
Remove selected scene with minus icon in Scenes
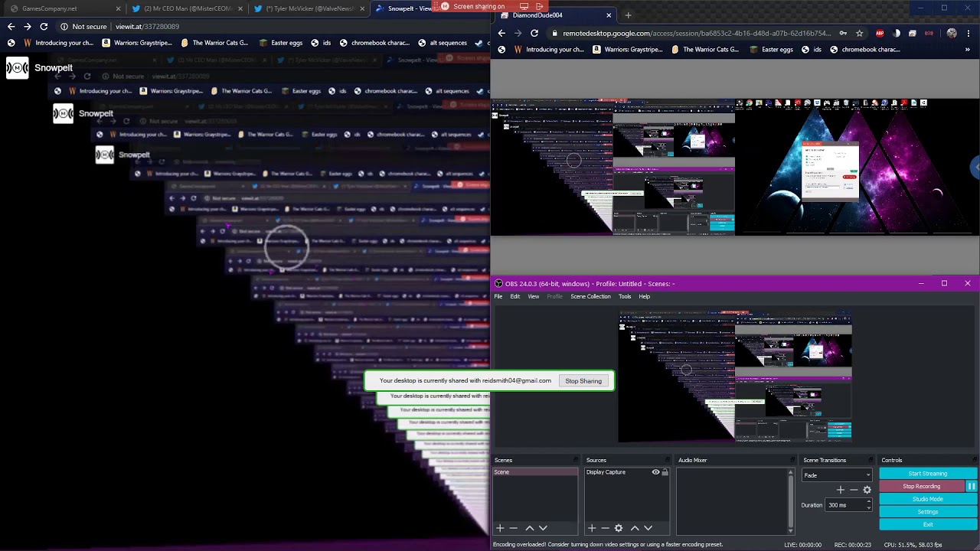[x=514, y=528]
